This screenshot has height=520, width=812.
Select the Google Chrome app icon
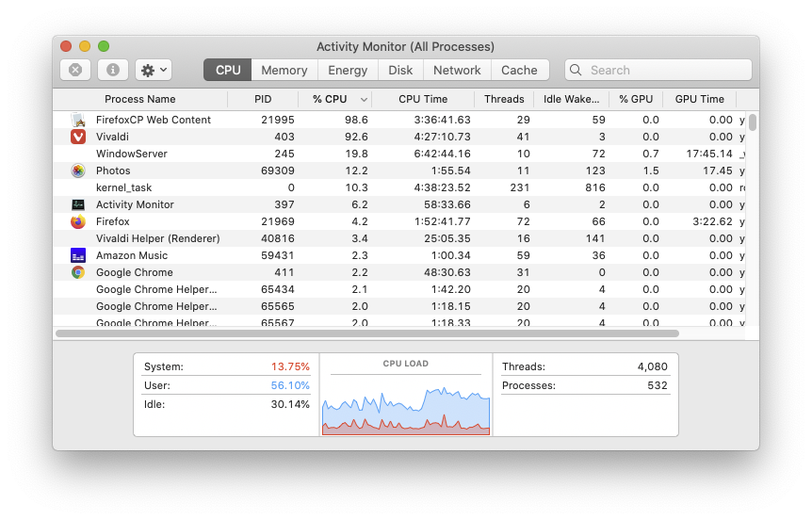click(x=78, y=272)
